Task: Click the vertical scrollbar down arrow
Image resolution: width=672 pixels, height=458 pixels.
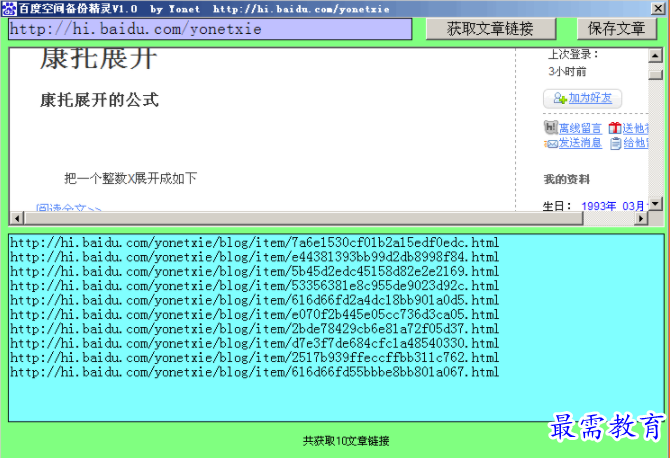Action: pos(655,204)
